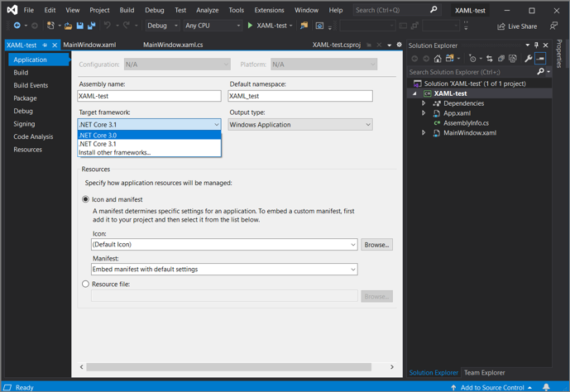Pin the Solution Explorer panel
570x392 pixels.
click(536, 45)
